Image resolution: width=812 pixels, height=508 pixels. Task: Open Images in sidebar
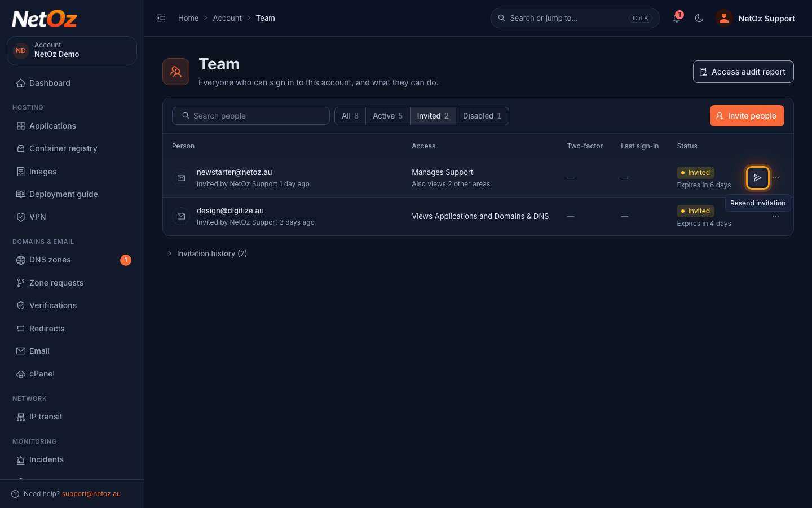tap(72, 172)
